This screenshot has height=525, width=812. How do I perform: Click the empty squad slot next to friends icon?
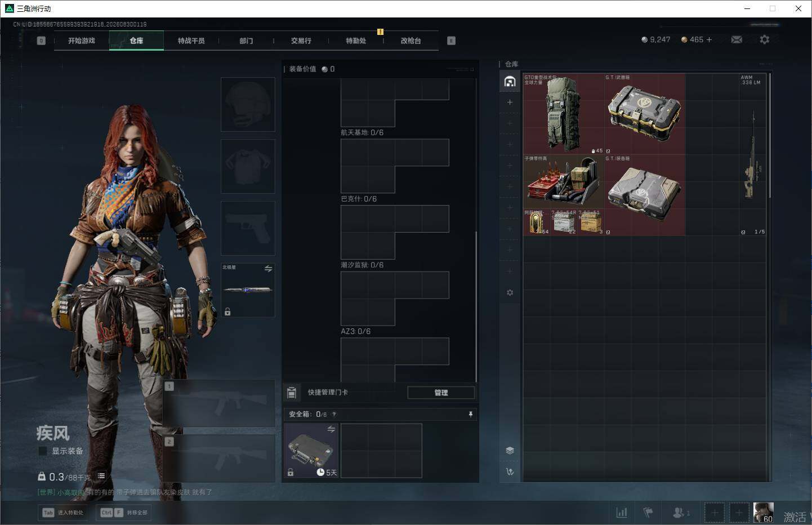715,513
